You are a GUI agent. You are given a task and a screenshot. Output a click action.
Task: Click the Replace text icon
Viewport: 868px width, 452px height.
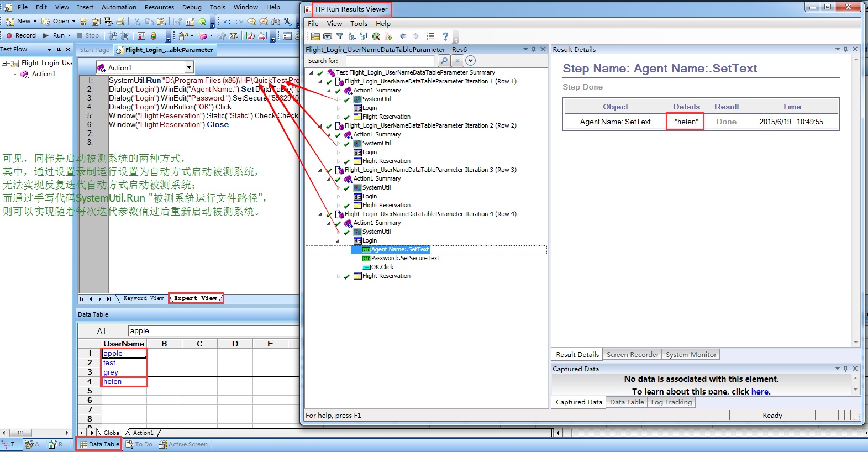pos(288,22)
